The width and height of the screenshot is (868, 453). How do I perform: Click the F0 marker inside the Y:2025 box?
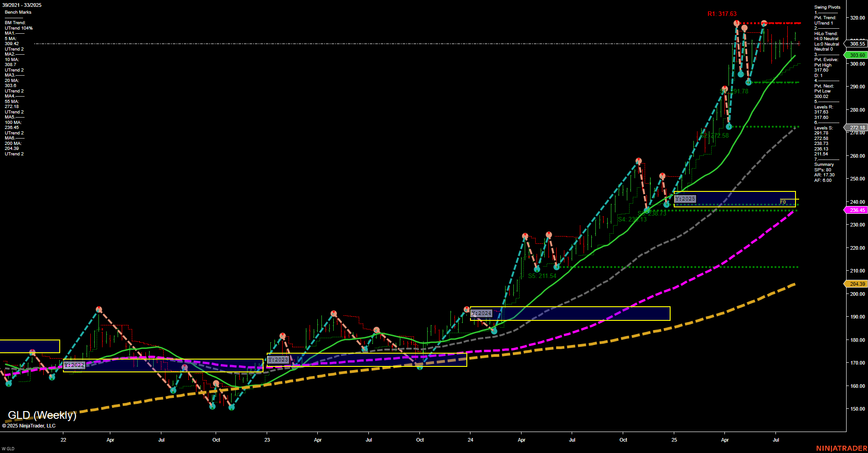pos(783,201)
